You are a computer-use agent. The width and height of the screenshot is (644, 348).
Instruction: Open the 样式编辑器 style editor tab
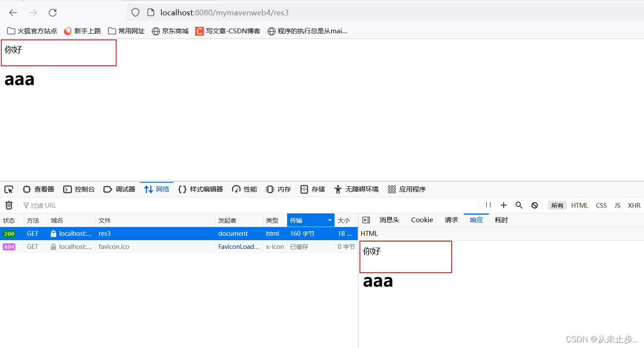point(201,189)
